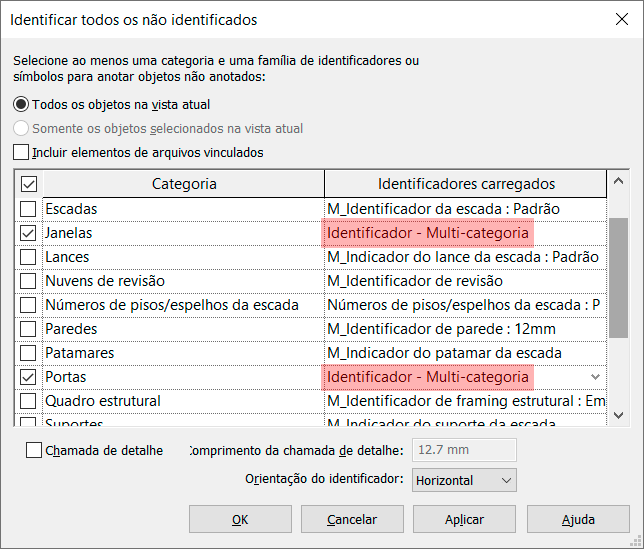This screenshot has height=549, width=644.
Task: Check the Nuvens de revisão checkbox
Action: point(28,281)
